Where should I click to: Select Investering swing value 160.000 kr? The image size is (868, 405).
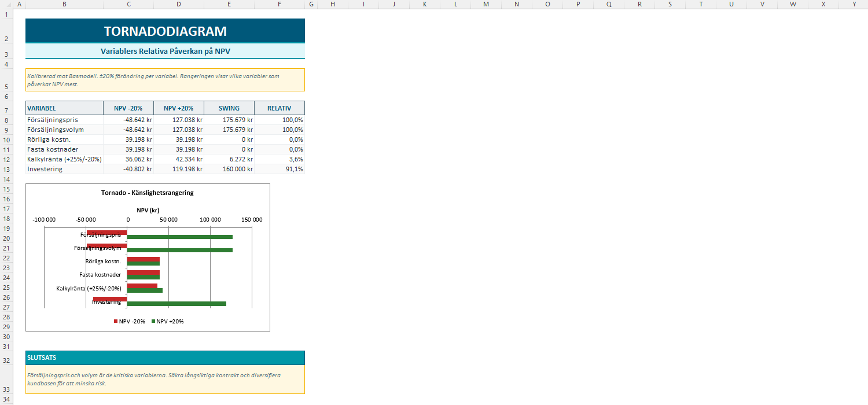[x=229, y=169]
